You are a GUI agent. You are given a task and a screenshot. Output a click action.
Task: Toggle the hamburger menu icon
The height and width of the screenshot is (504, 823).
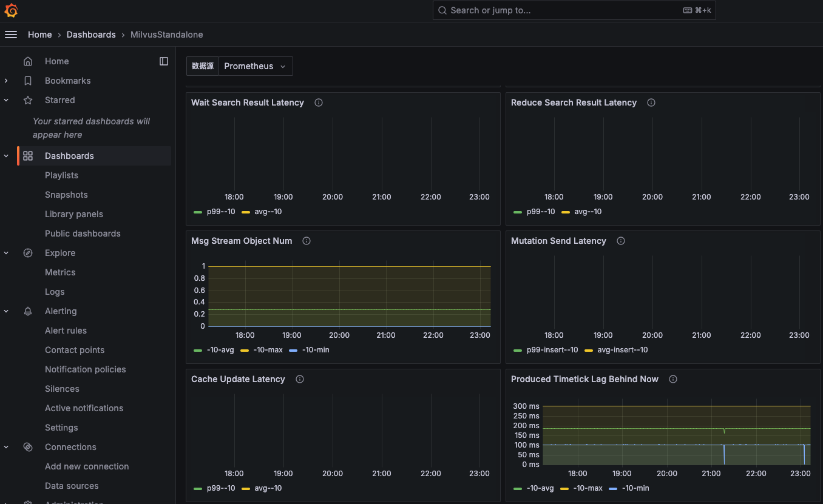tap(11, 35)
